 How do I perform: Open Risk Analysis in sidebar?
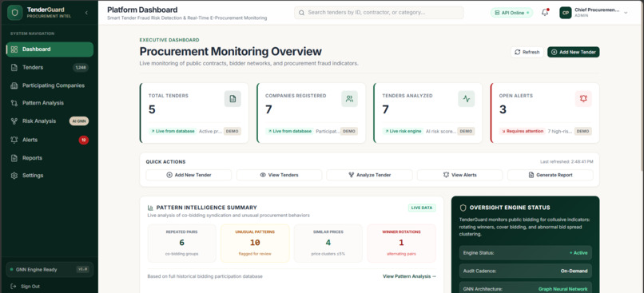tap(50, 121)
